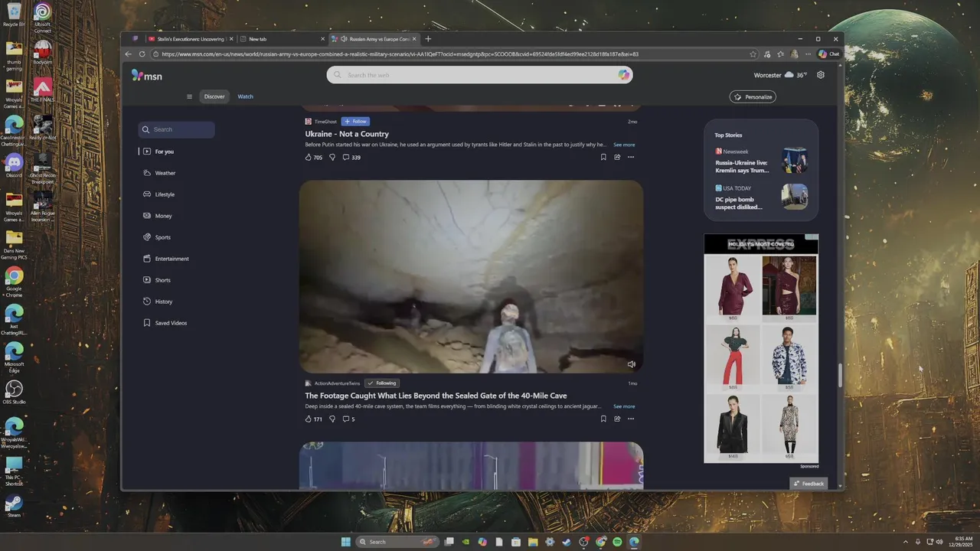Viewport: 980px width, 551px height.
Task: Bookmark the Ukraine - Not a Country video
Action: click(603, 157)
